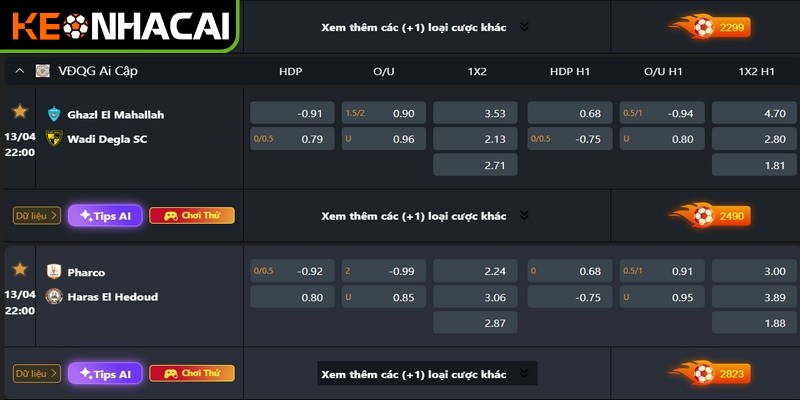Click the Haras El Hedoud team crest
The image size is (800, 400).
coord(54,297)
